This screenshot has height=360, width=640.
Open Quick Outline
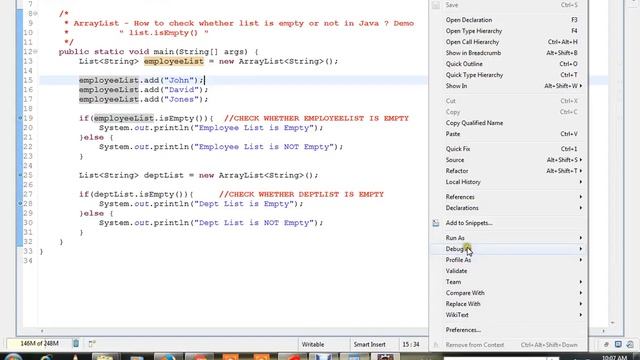(508, 64)
